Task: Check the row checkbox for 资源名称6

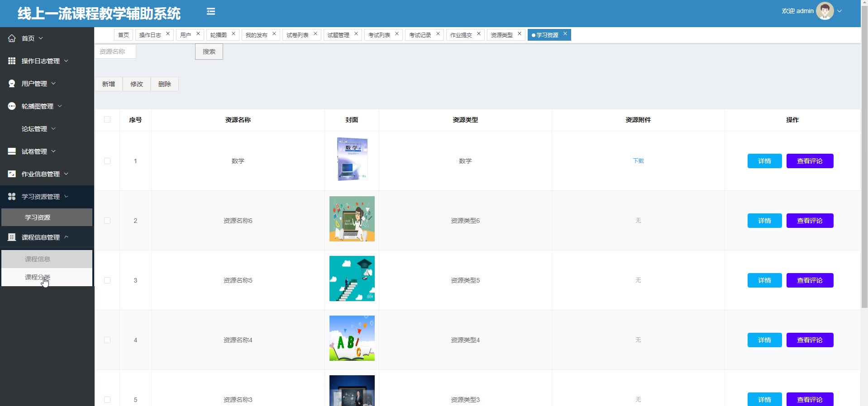Action: pos(107,221)
